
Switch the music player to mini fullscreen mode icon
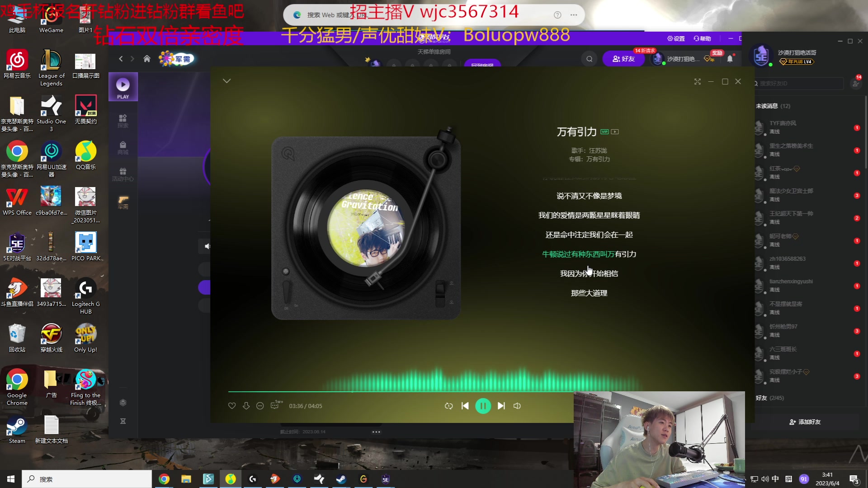click(x=698, y=81)
